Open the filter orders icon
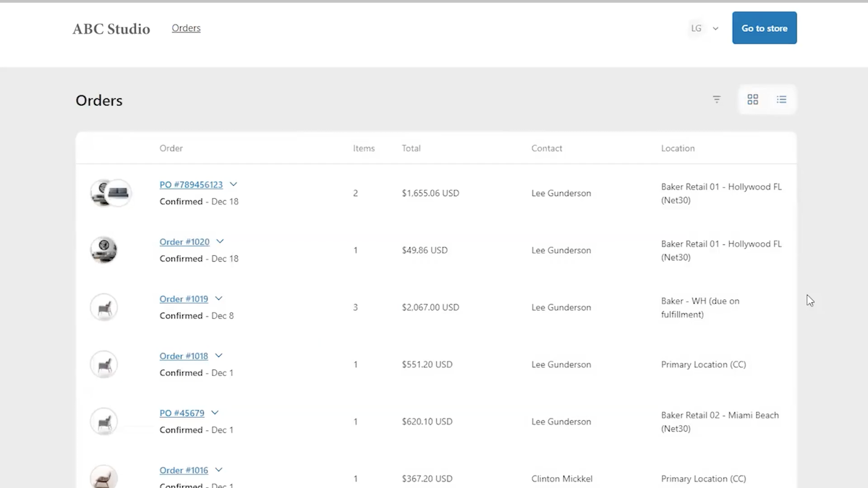This screenshot has width=868, height=488. coord(716,100)
